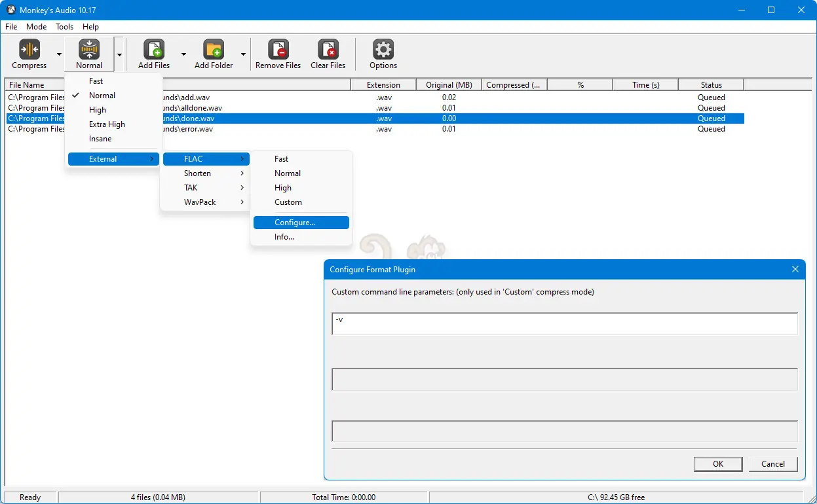Click the Clear Files icon
This screenshot has height=504, width=817.
pyautogui.click(x=328, y=50)
